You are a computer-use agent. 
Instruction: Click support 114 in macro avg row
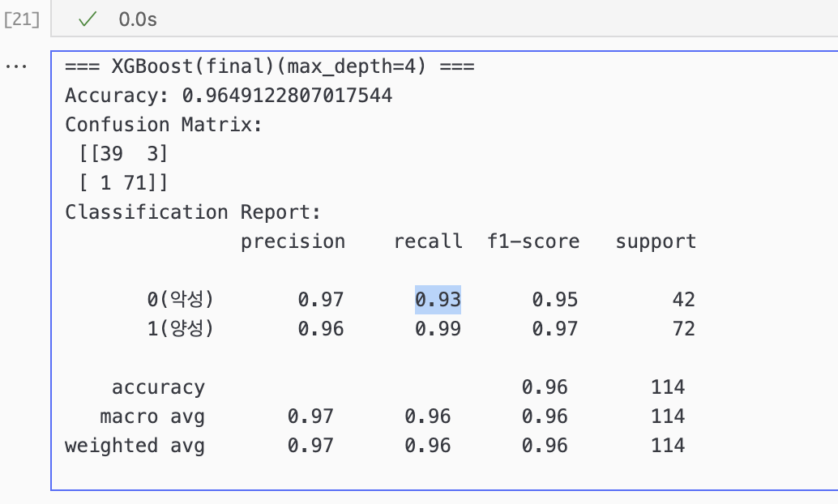tap(668, 416)
